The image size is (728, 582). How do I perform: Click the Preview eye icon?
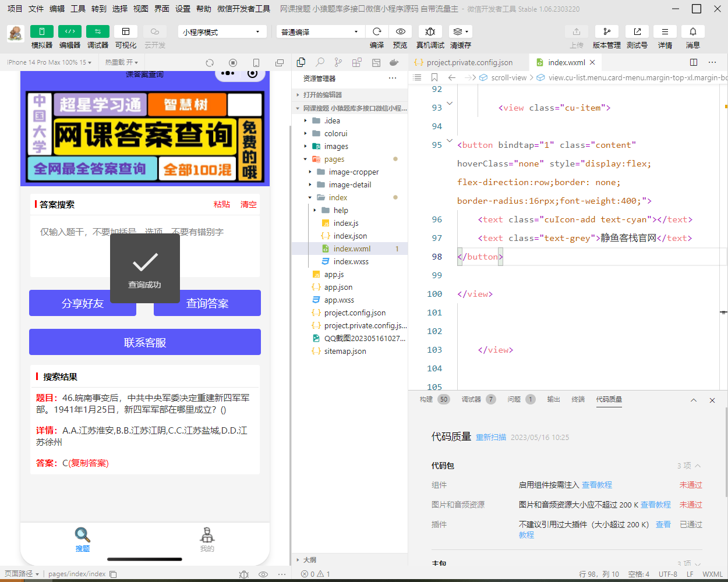tap(400, 31)
